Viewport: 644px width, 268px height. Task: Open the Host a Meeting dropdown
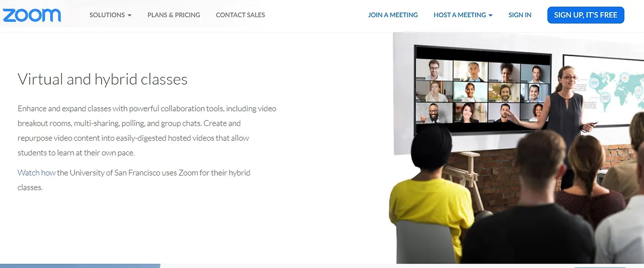click(463, 15)
